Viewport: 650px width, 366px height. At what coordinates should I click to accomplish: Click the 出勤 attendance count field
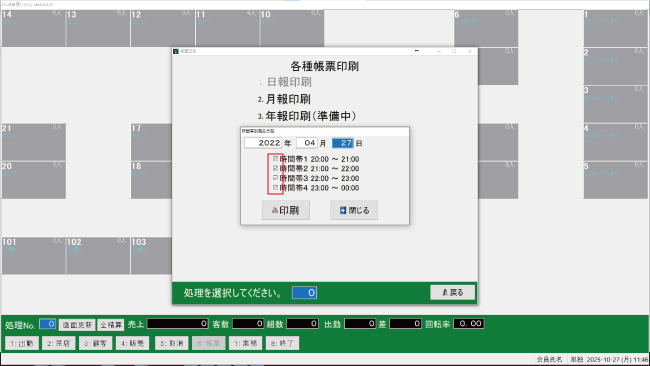(360, 324)
